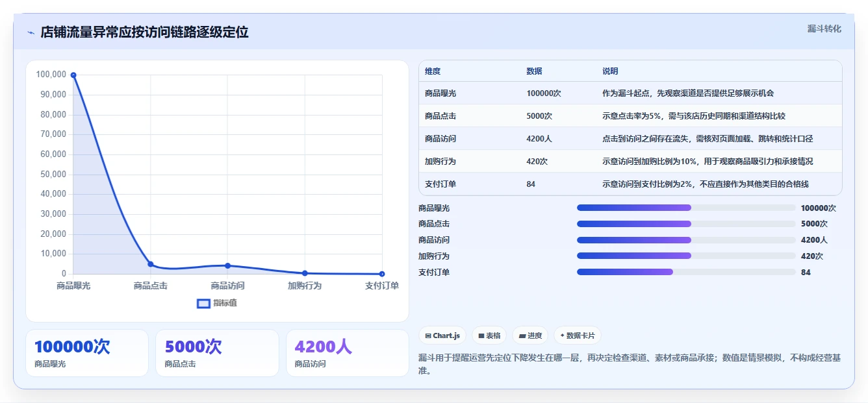Viewport: 868px width, 403px height.
Task: Select the 商品曝光 cell in the table
Action: pos(440,93)
